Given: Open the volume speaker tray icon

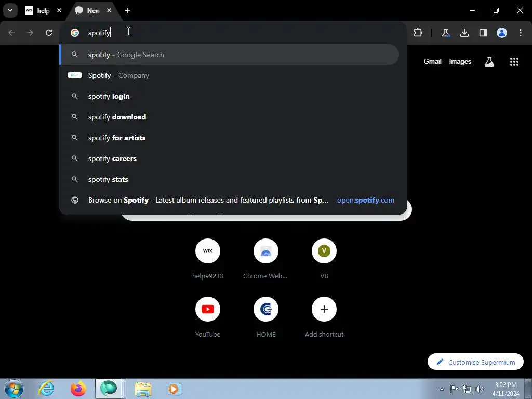Looking at the screenshot, I should (x=480, y=389).
